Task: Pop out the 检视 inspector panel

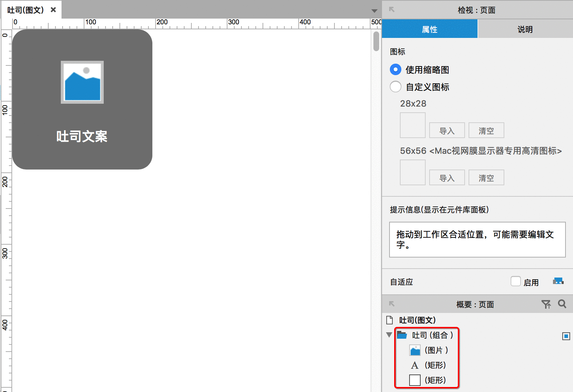Action: click(x=392, y=10)
